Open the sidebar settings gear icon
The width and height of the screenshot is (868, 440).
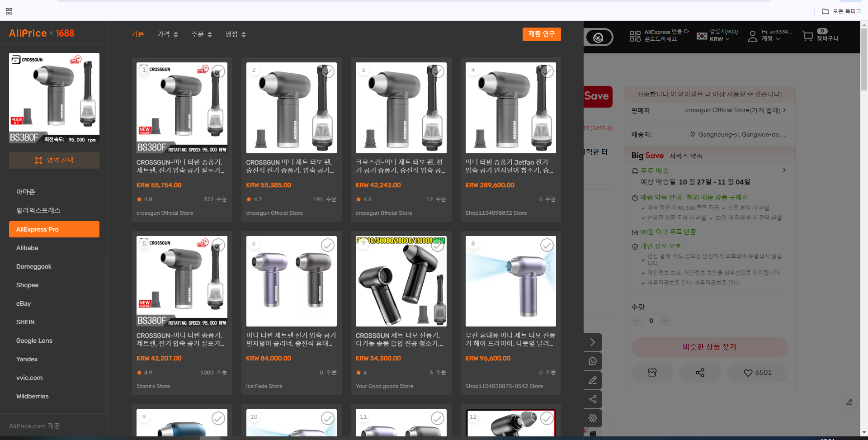(592, 418)
